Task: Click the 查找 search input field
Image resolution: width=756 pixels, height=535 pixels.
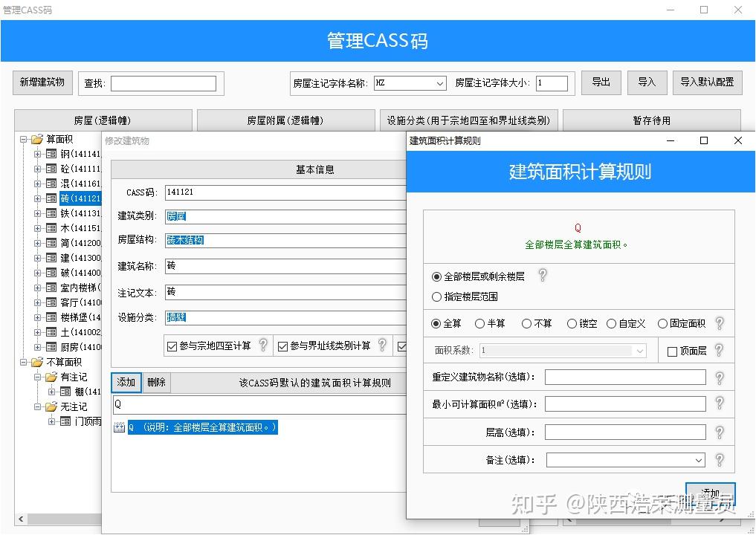Action: click(164, 83)
